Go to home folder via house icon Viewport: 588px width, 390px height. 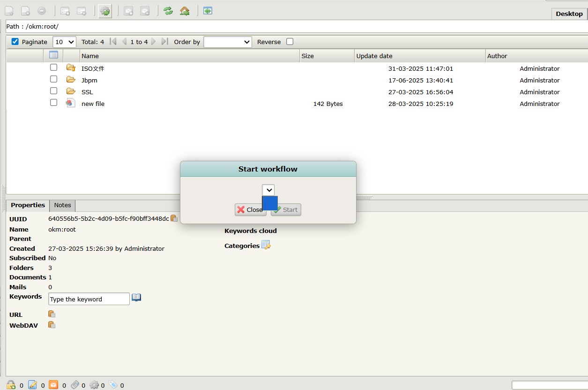pos(185,11)
